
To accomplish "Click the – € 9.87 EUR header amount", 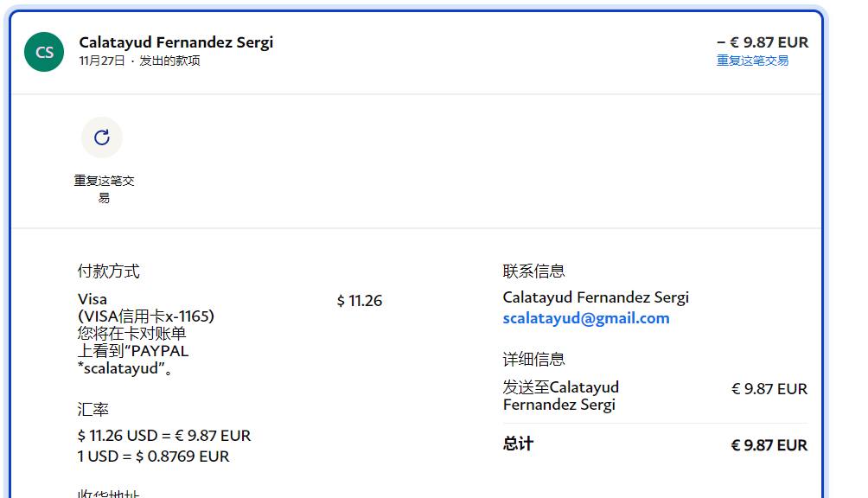I will pyautogui.click(x=762, y=42).
